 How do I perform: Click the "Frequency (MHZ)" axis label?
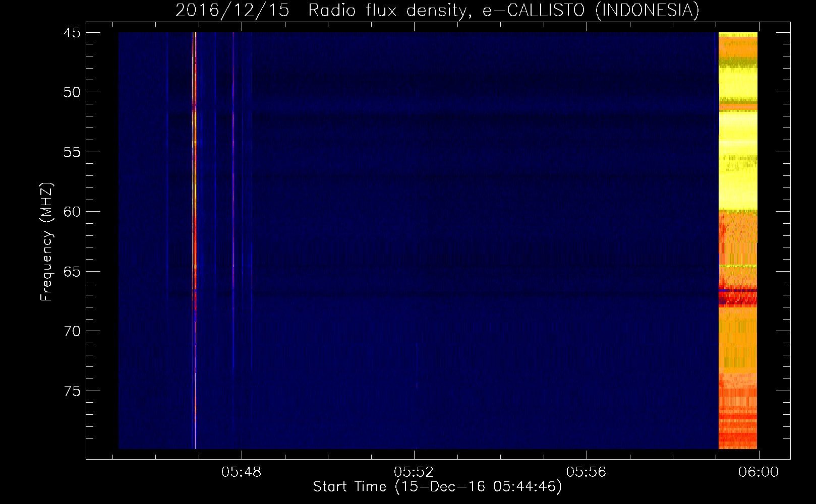tap(46, 242)
